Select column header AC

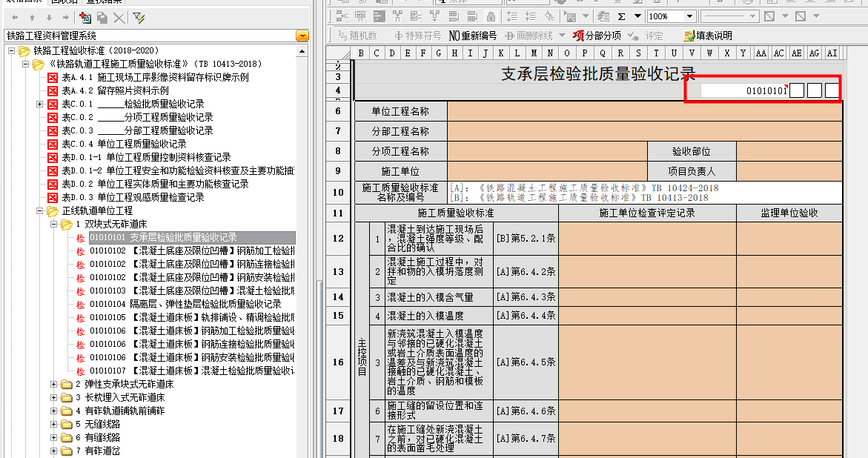pyautogui.click(x=779, y=53)
